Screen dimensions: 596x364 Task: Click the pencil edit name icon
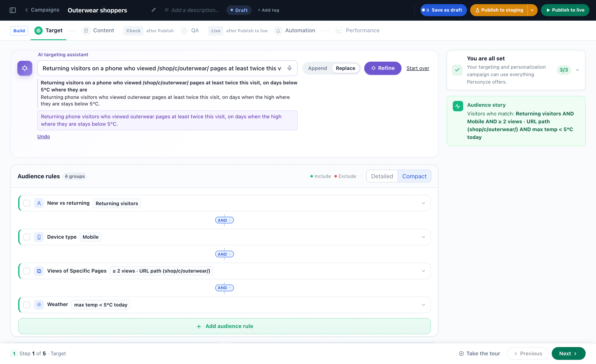153,10
